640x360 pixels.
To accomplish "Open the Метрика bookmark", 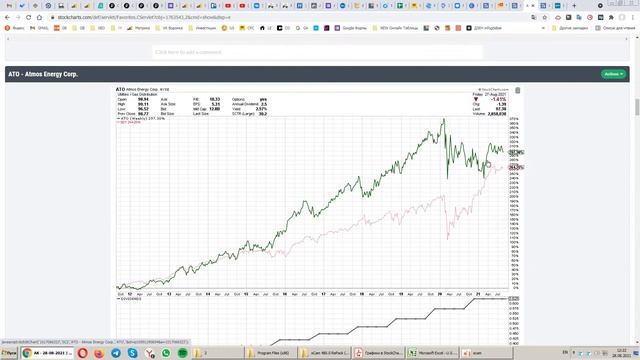I will (x=138, y=28).
